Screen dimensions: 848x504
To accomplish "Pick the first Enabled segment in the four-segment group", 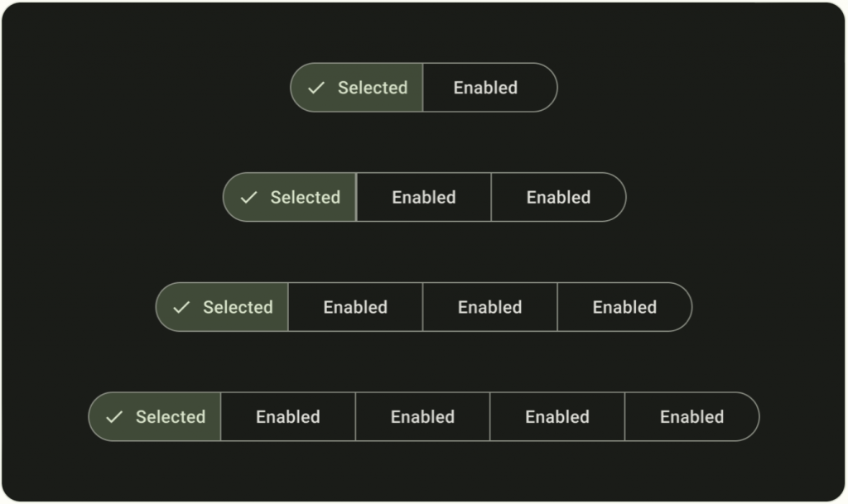I will click(x=355, y=308).
